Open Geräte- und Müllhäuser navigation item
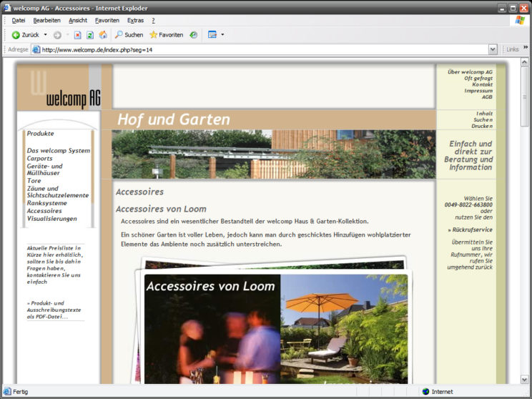532x399 pixels. click(44, 169)
